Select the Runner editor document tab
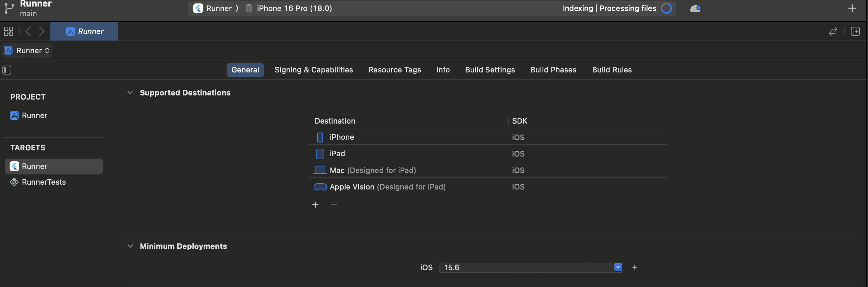The width and height of the screenshot is (868, 287). (x=84, y=31)
